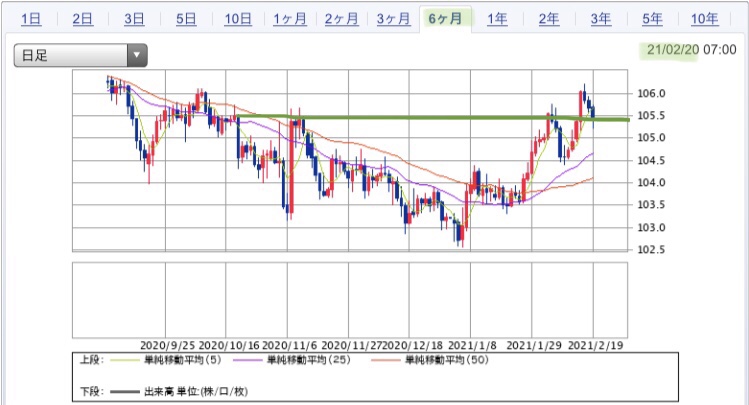Click the 103.0 price axis label
Screen dimensions: 749x405
651,227
